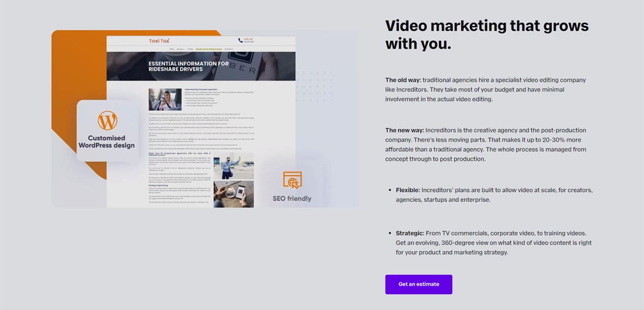Click the Video marketing that grows heading

point(487,34)
